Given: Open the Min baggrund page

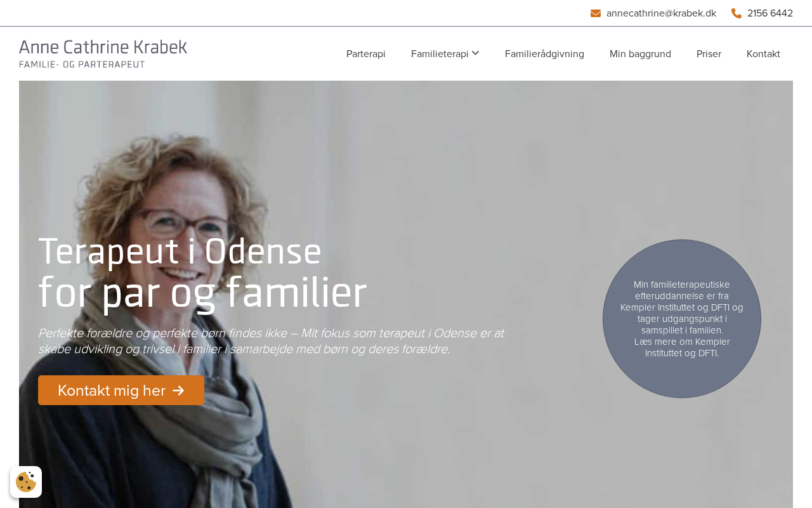Looking at the screenshot, I should pos(640,54).
